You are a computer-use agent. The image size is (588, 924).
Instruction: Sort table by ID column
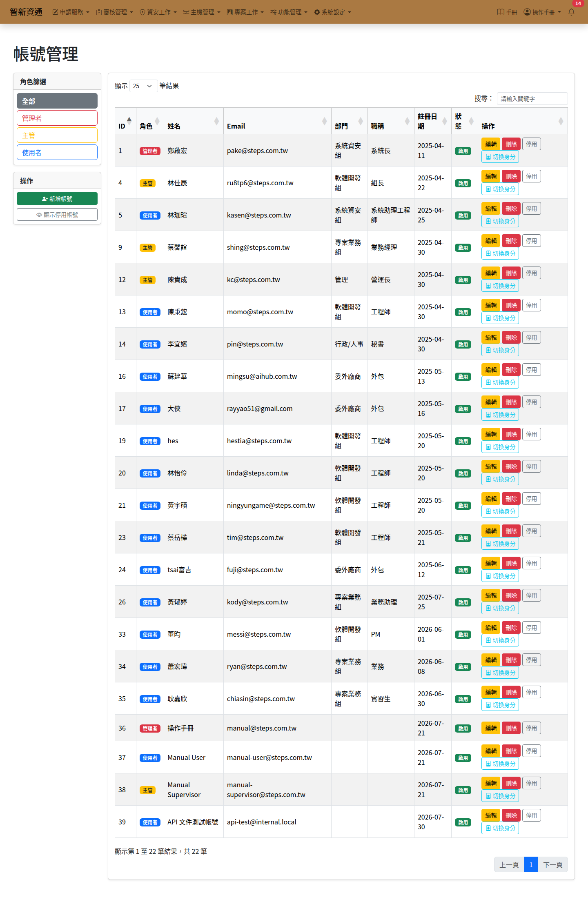coord(125,121)
